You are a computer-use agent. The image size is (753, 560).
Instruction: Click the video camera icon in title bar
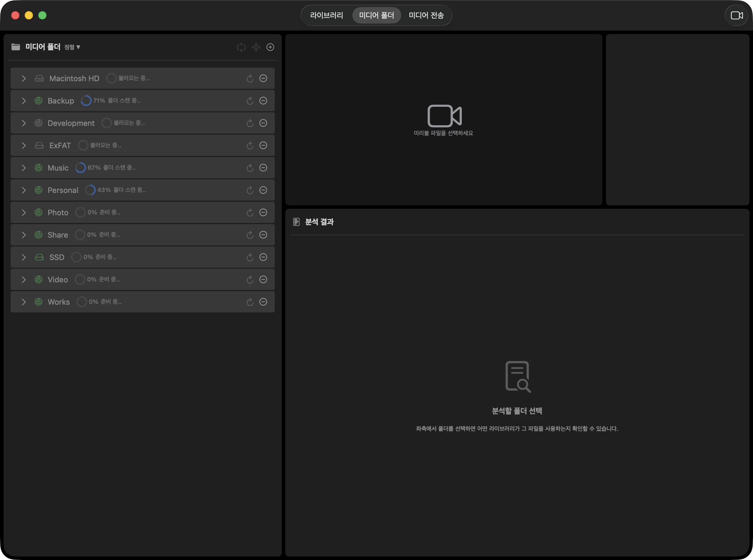(x=737, y=16)
